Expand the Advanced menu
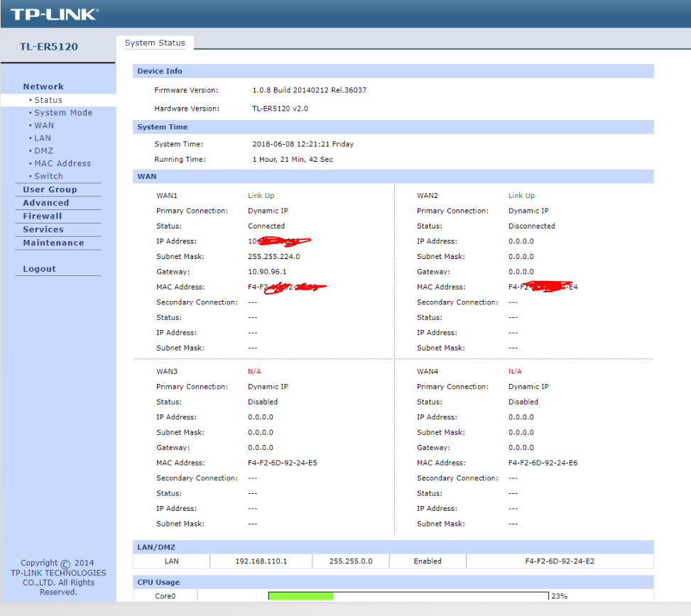 tap(46, 203)
